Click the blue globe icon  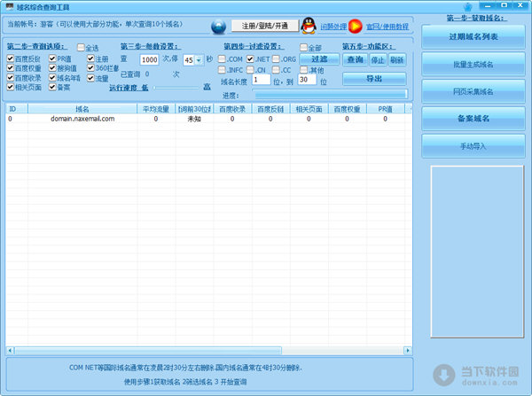point(218,27)
